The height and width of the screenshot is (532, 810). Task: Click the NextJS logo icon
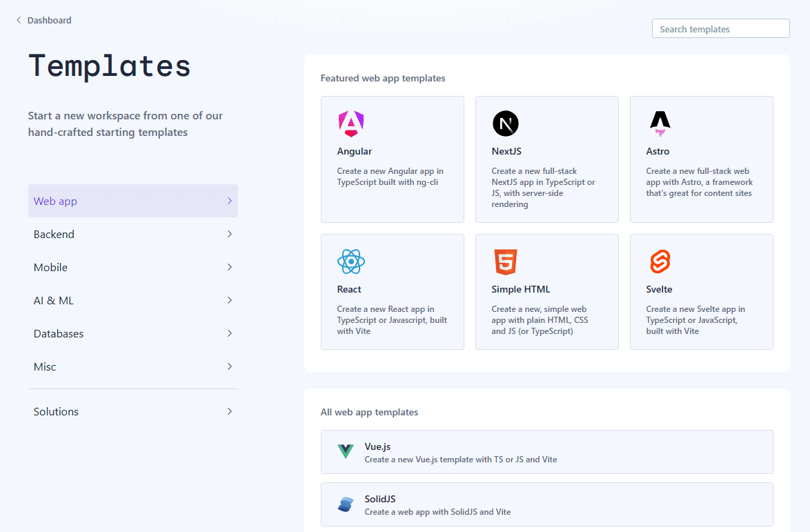click(505, 124)
